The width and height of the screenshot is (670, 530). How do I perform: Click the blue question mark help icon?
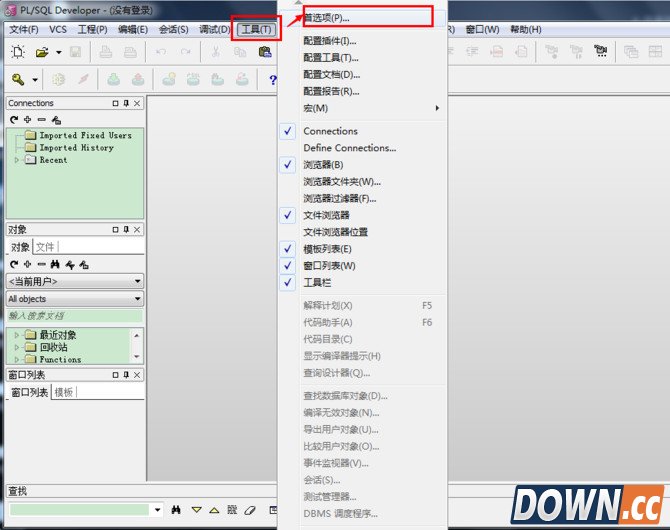coord(273,80)
